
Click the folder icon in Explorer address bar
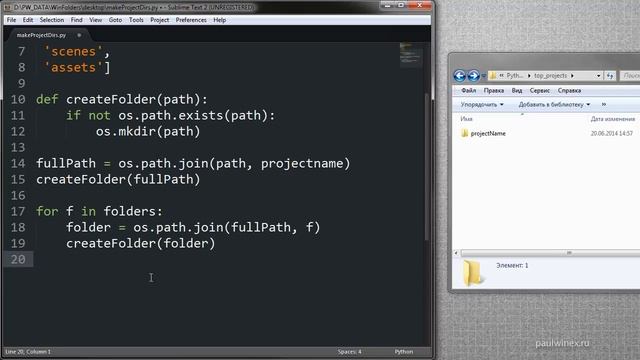(493, 76)
